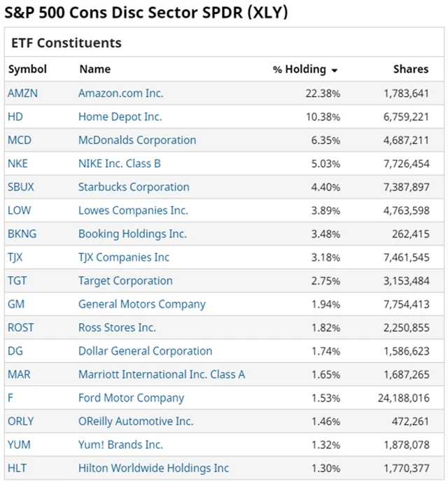Click the Name column header
448x484 pixels.
point(94,69)
